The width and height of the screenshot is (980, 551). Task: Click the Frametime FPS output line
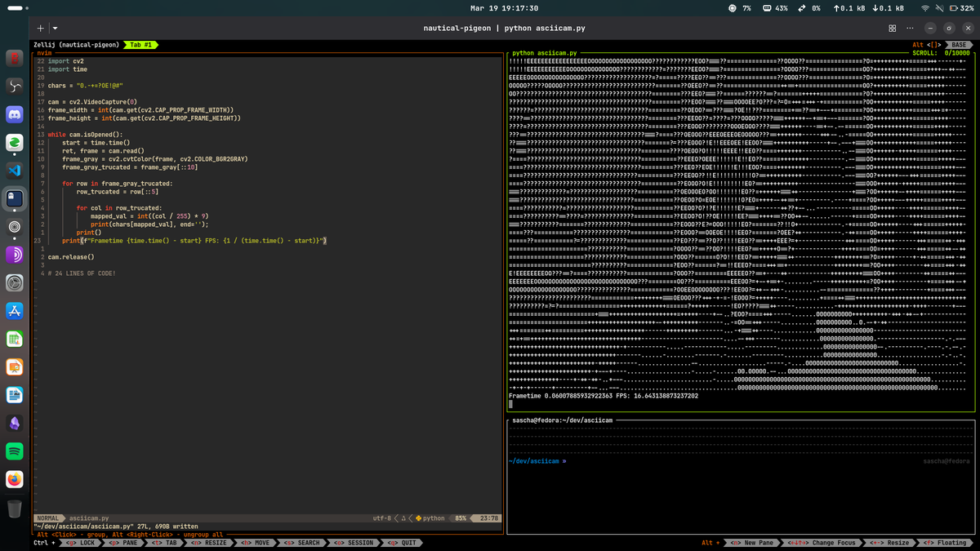point(603,396)
